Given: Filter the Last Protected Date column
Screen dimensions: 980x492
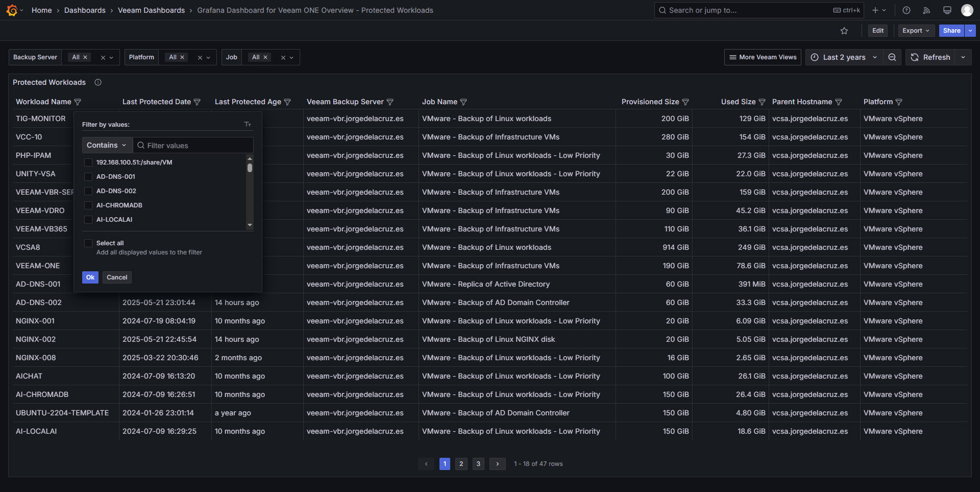Looking at the screenshot, I should click(197, 102).
